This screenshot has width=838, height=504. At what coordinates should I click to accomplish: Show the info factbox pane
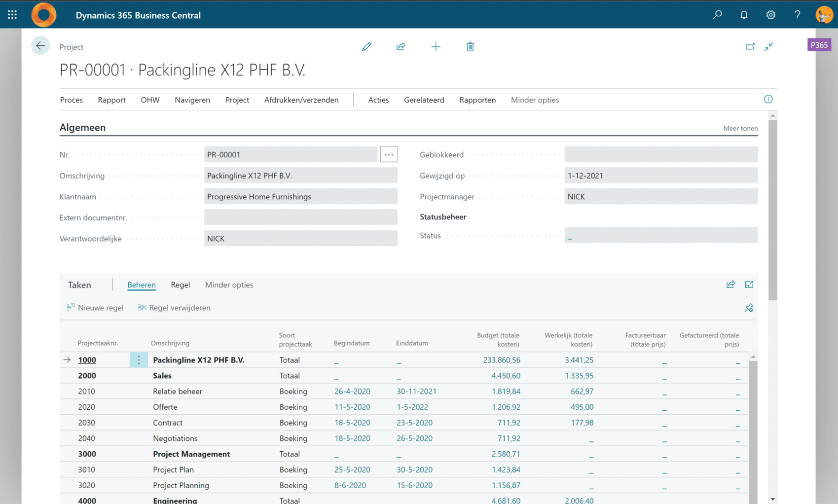tap(768, 99)
